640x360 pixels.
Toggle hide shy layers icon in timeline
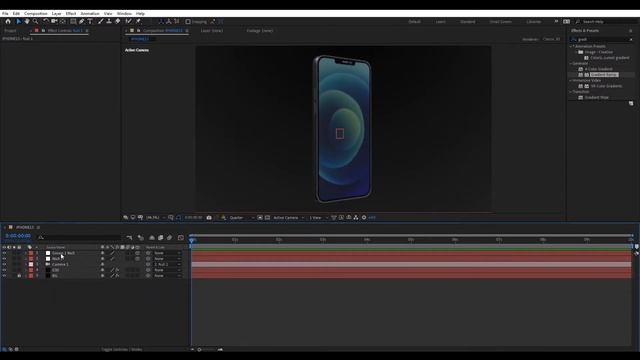click(x=152, y=238)
